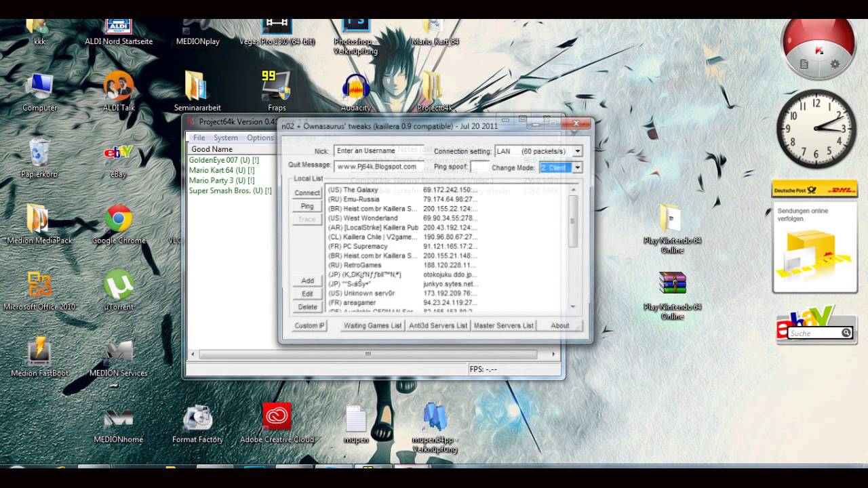Viewport: 868px width, 488px height.
Task: Launch uTorrent from the desktop
Action: pyautogui.click(x=119, y=291)
